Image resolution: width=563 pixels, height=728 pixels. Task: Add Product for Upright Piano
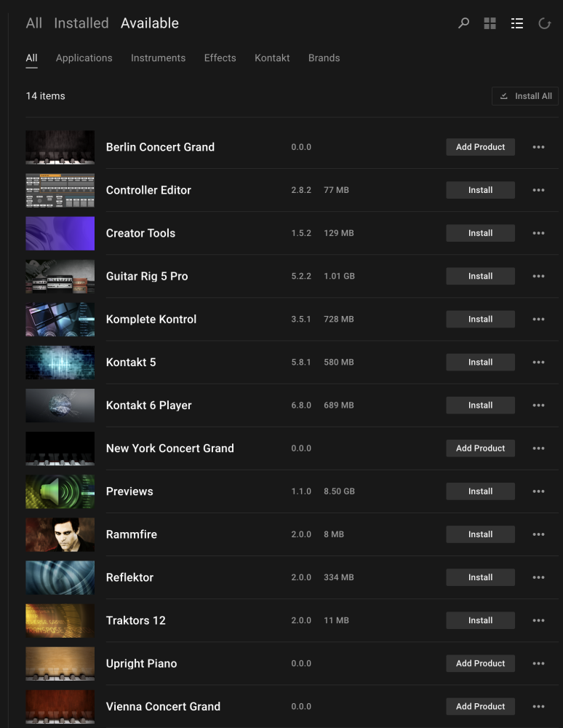481,663
